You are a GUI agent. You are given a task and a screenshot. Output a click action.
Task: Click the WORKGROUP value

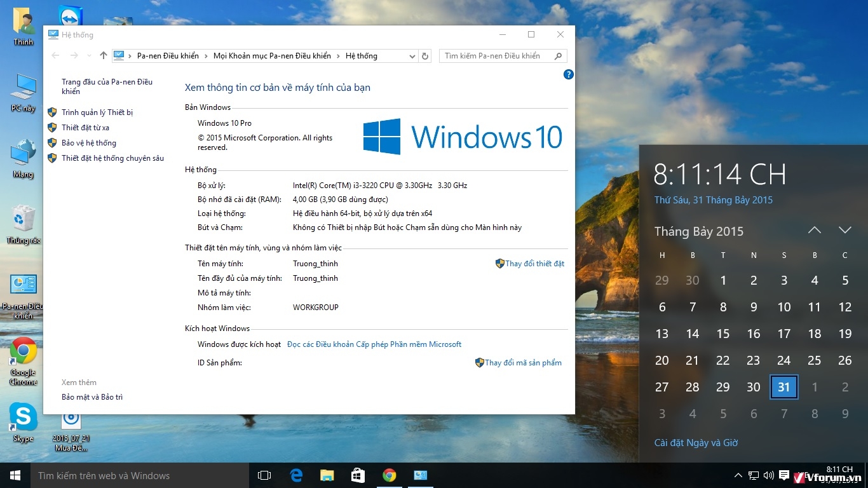pyautogui.click(x=315, y=308)
